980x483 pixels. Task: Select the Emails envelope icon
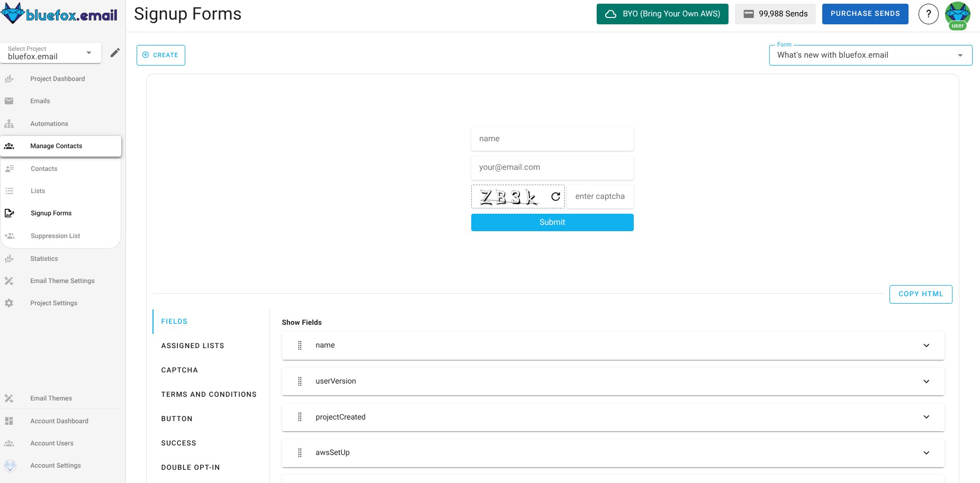(x=10, y=101)
